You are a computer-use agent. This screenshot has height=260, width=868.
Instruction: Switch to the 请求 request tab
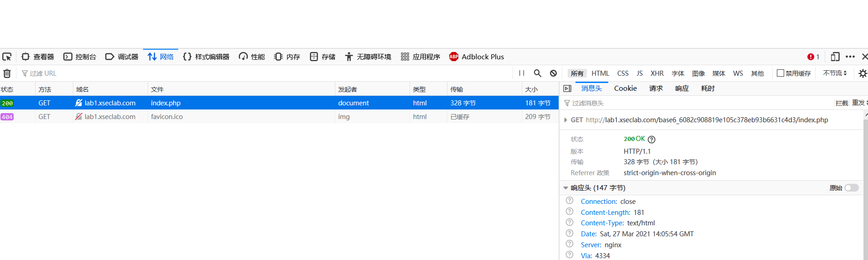coord(656,88)
